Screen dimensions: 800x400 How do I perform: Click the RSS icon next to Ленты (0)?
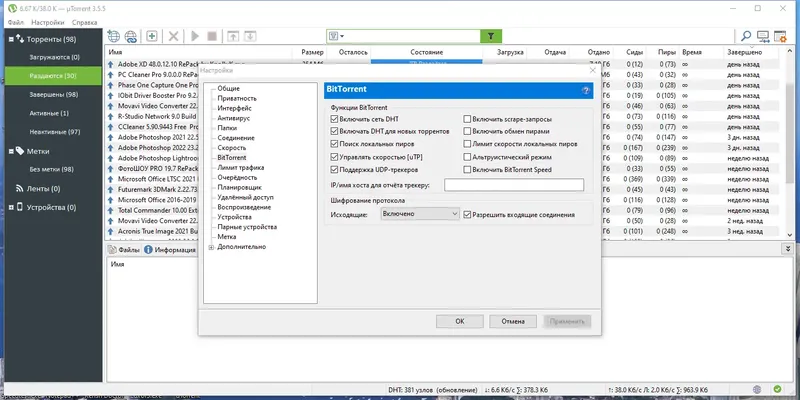pyautogui.click(x=20, y=188)
